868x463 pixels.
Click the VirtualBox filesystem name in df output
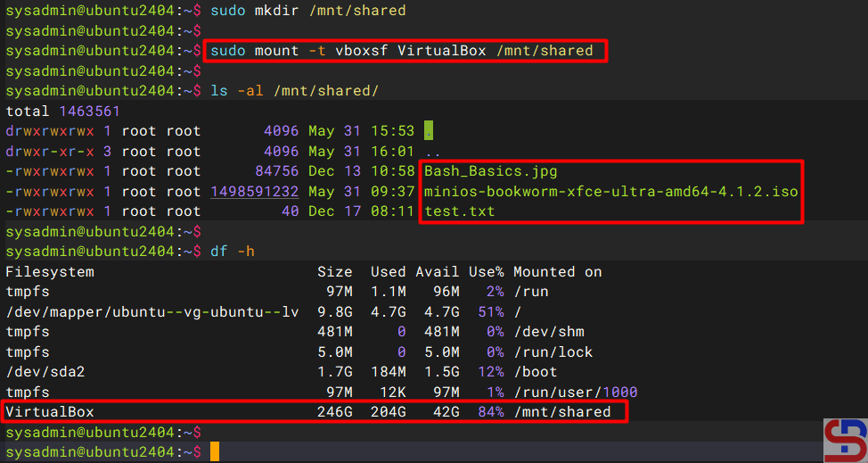click(50, 411)
